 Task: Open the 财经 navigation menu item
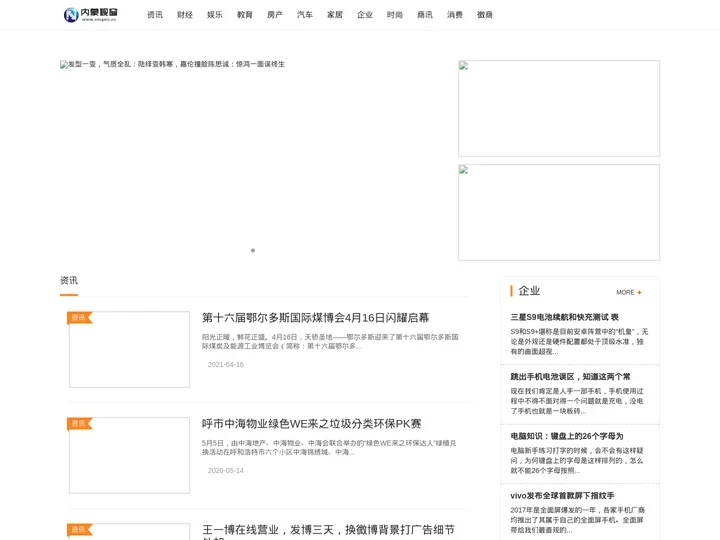click(185, 15)
